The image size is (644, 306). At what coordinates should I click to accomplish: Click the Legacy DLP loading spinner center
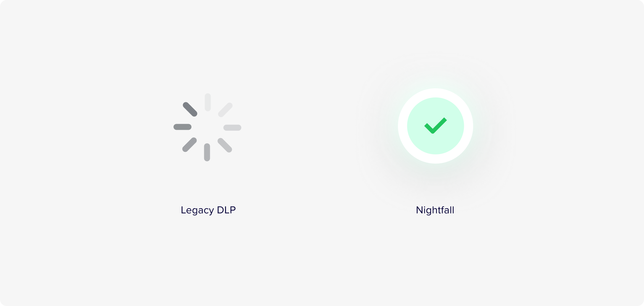point(207,127)
